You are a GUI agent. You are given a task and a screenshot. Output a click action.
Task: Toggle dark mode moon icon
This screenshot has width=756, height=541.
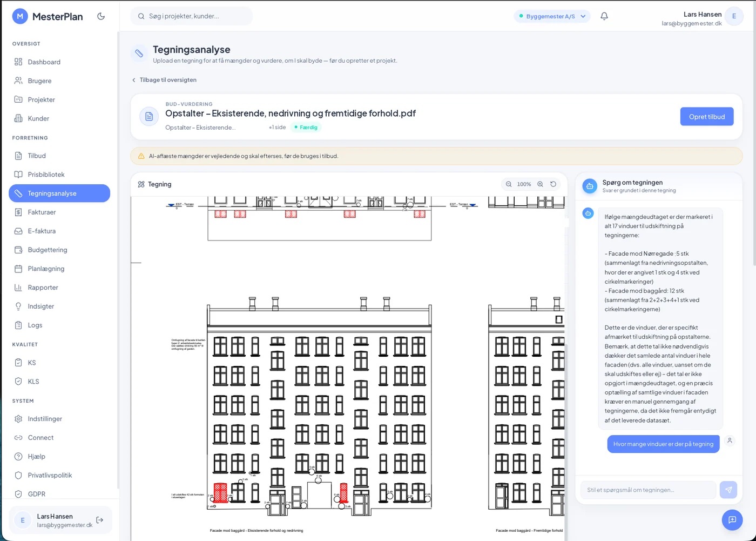(x=101, y=16)
